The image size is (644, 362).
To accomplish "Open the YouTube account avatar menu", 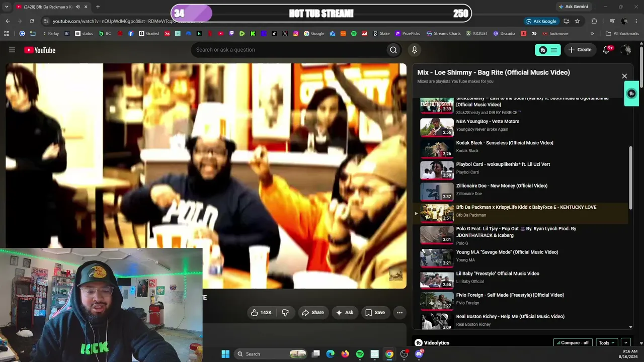I will pos(626,50).
